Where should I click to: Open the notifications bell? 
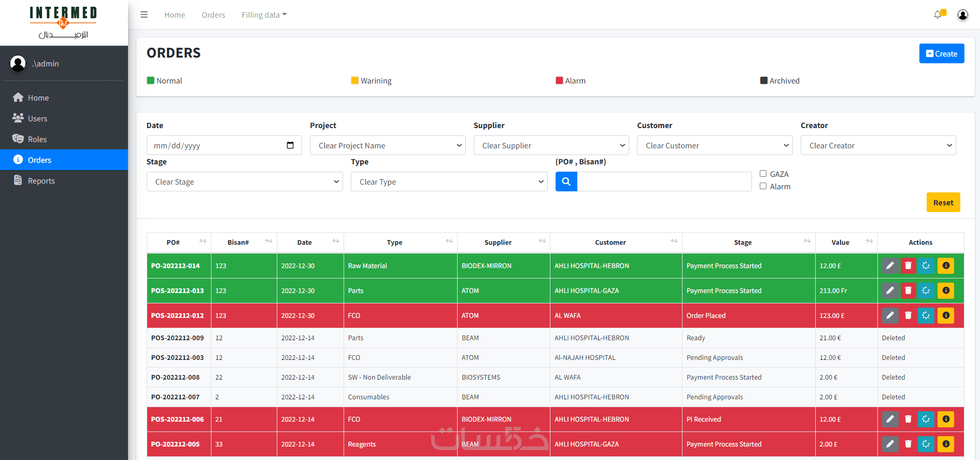click(x=938, y=15)
